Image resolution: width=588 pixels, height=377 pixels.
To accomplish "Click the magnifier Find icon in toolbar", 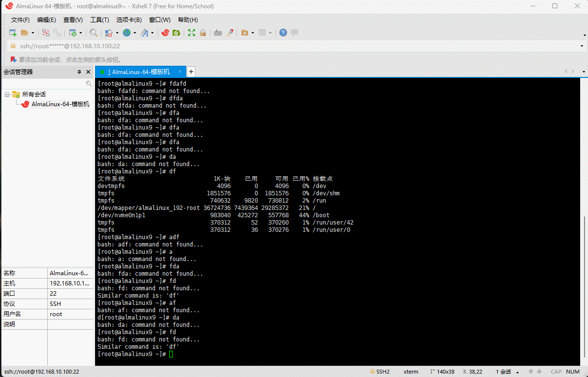I will point(93,33).
